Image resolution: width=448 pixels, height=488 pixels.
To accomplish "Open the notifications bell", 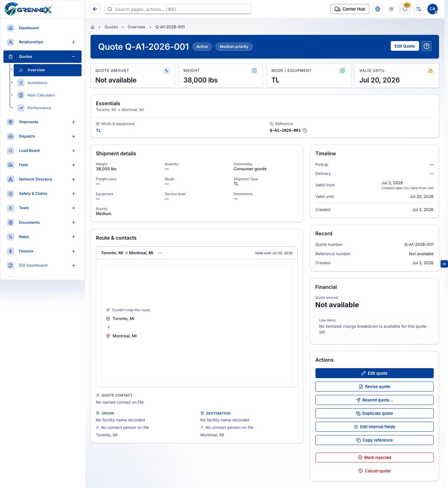I will pyautogui.click(x=405, y=9).
